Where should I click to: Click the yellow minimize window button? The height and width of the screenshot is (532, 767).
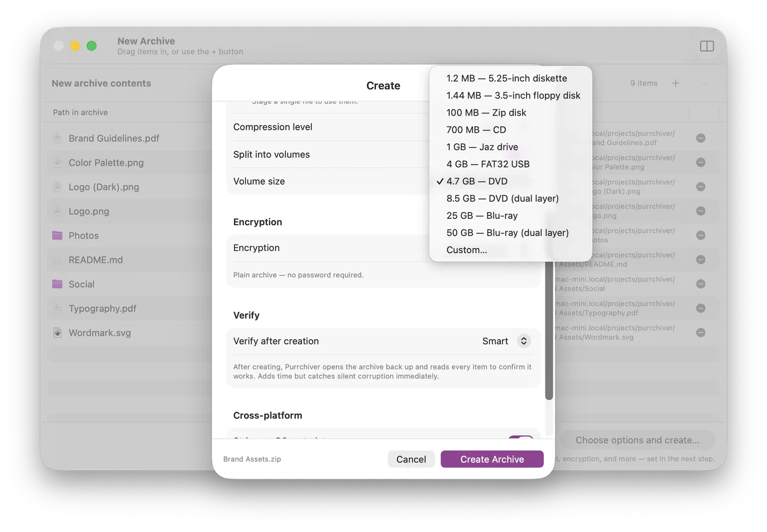[x=75, y=46]
